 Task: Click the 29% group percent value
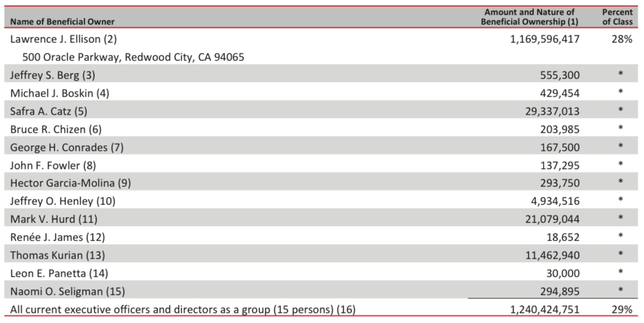point(622,309)
